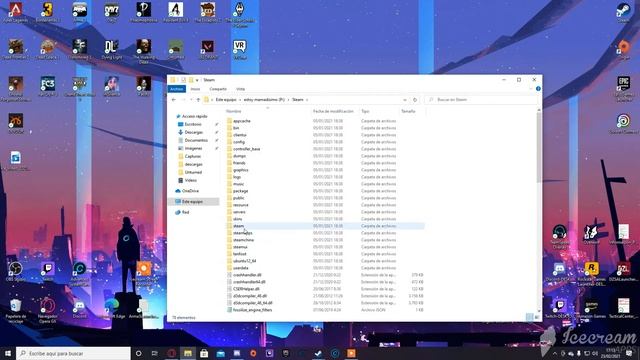Image resolution: width=640 pixels, height=360 pixels.
Task: Open the Discord desktop icon
Action: coord(80,310)
